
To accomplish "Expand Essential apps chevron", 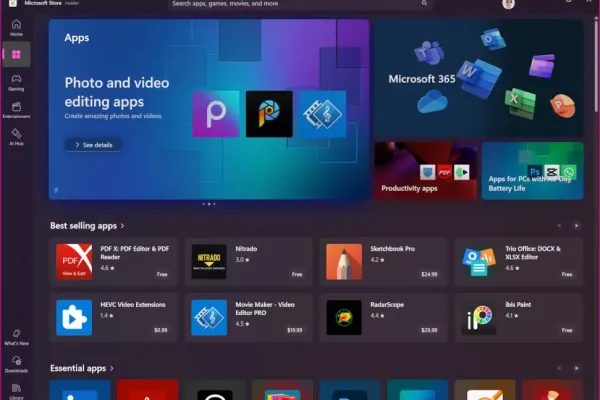I will pos(112,368).
